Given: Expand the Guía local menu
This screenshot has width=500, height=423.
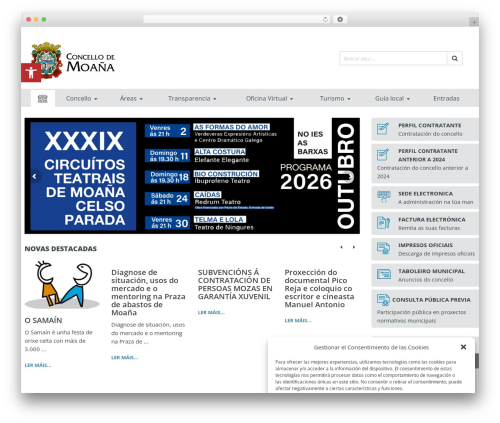Looking at the screenshot, I should click(392, 98).
